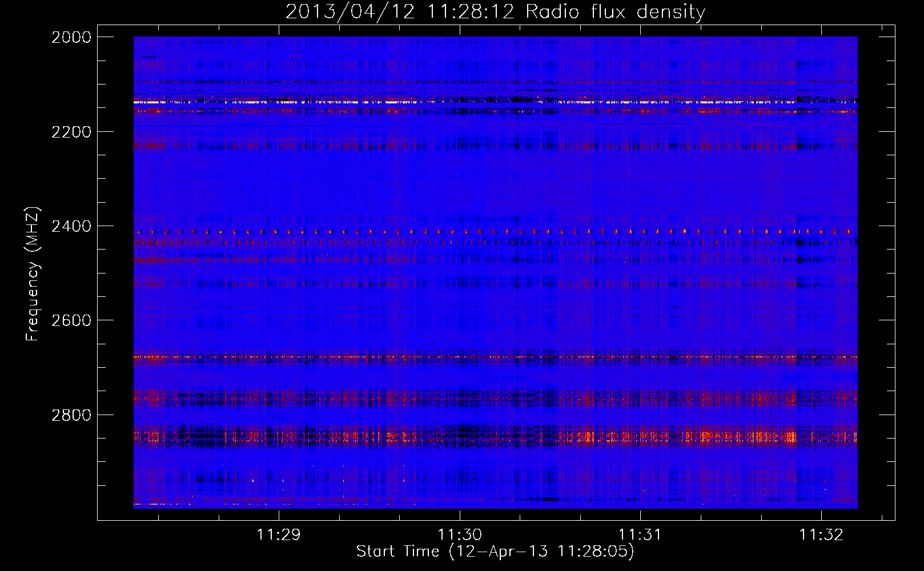Click the row of periodic red dots near 2410 MHz
The width and height of the screenshot is (924, 571).
click(495, 232)
